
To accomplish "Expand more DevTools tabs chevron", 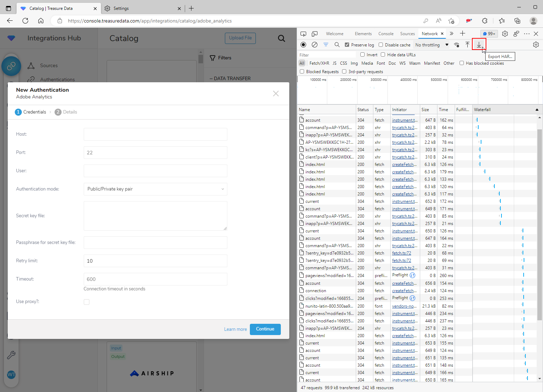I will pos(452,34).
